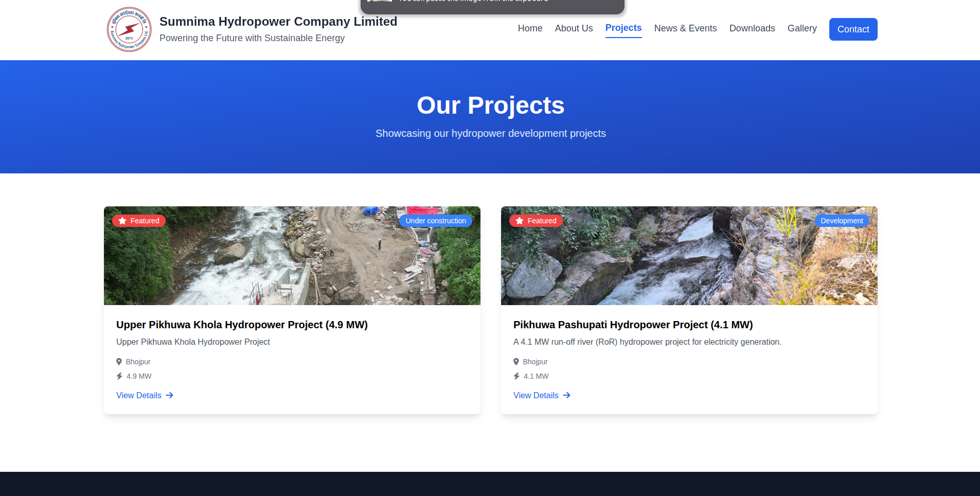Click star icon on Upper Pikhuwa Featured badge
The width and height of the screenshot is (980, 496).
click(122, 221)
